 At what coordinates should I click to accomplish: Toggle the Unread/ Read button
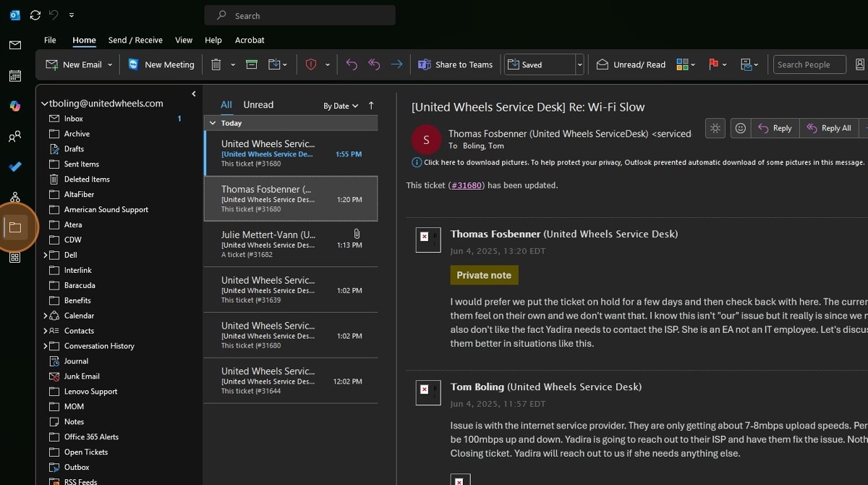click(631, 64)
